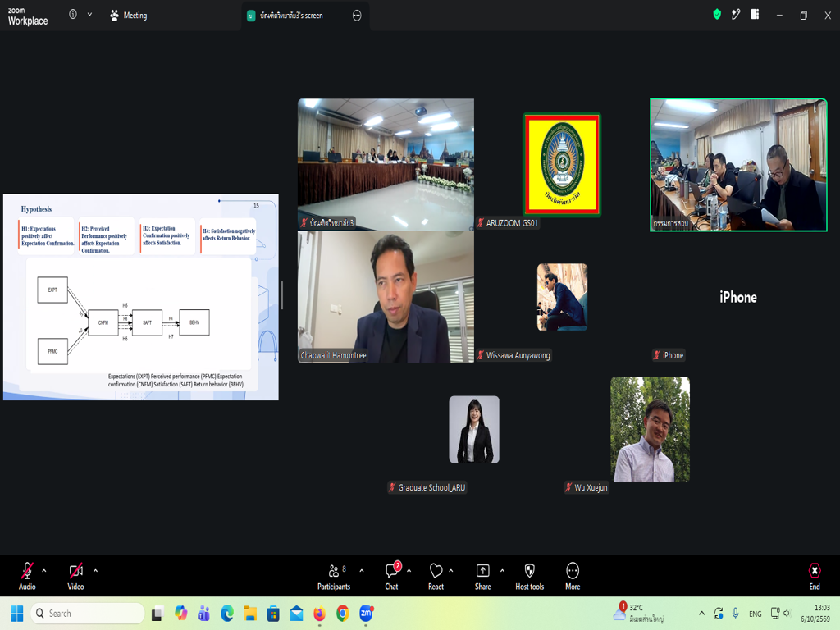This screenshot has height=630, width=840.
Task: Unmute microphone with the Audio button
Action: (x=27, y=576)
